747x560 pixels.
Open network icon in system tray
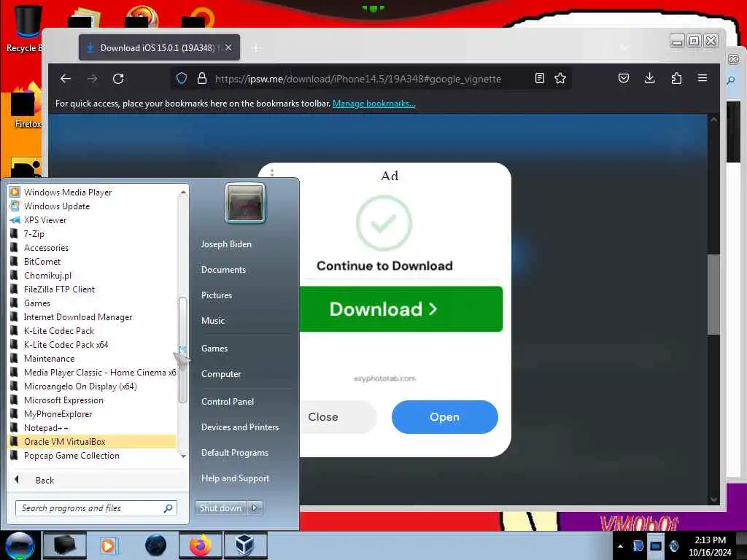tap(656, 546)
